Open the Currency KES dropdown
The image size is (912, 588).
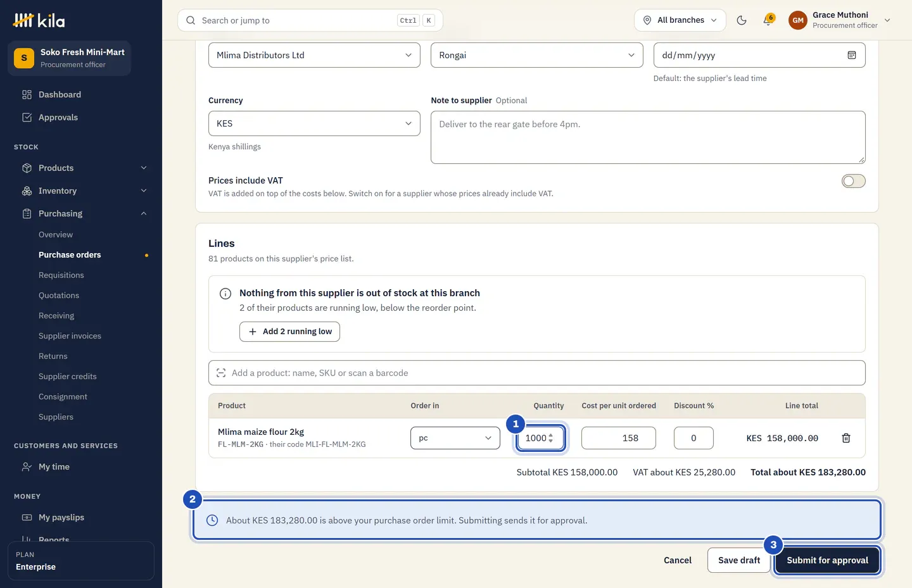point(314,123)
